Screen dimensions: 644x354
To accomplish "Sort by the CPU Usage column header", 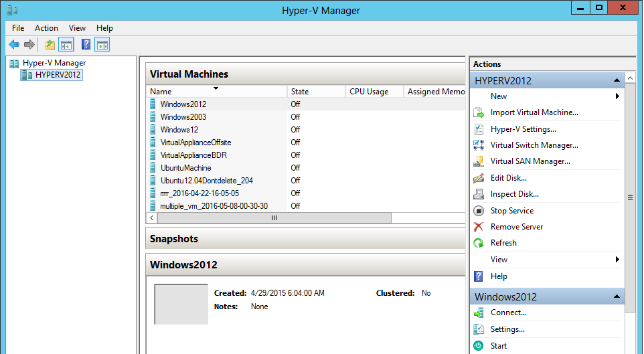I will tap(375, 91).
